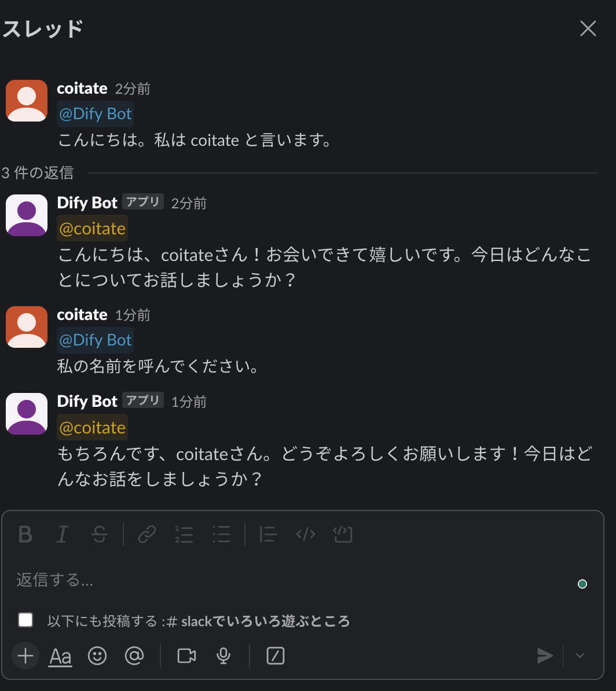The width and height of the screenshot is (616, 691).
Task: Open the slash commands shortcut
Action: (275, 656)
